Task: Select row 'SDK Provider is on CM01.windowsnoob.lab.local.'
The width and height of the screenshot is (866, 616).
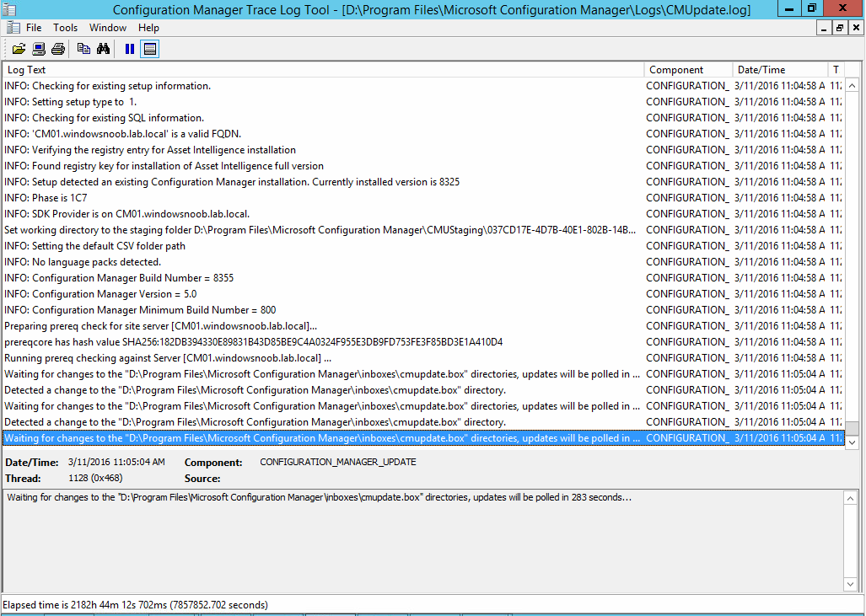Action: click(x=423, y=213)
